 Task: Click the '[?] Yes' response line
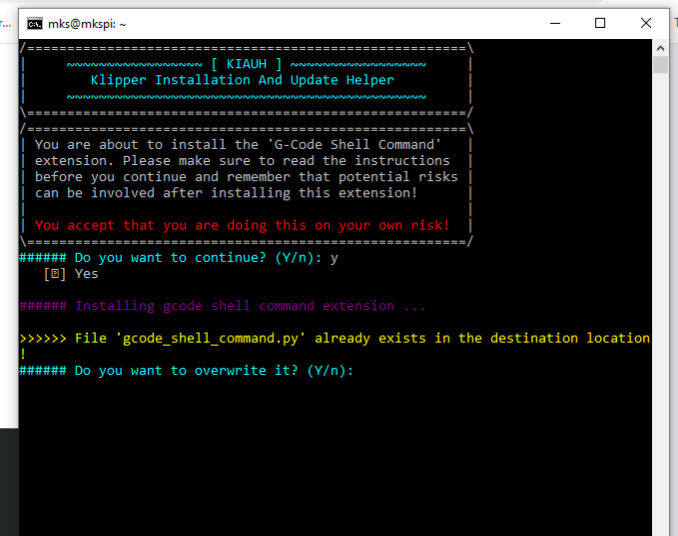click(71, 274)
